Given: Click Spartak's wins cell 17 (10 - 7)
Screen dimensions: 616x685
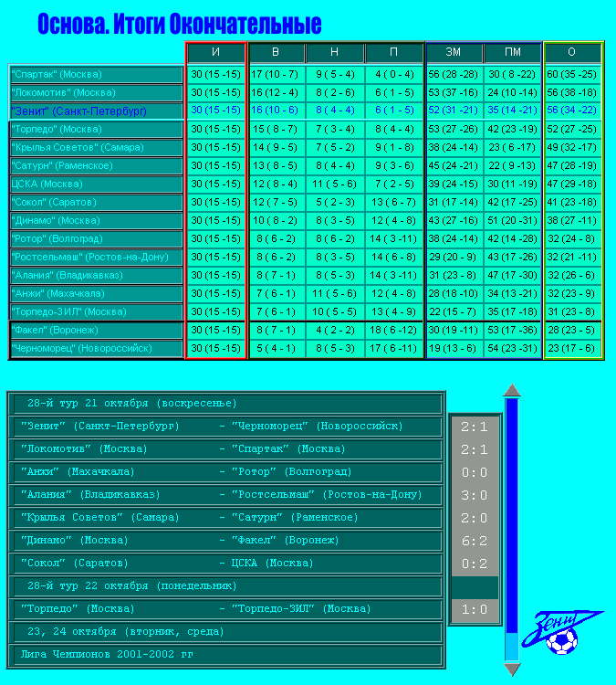Looking at the screenshot, I should pyautogui.click(x=276, y=74).
